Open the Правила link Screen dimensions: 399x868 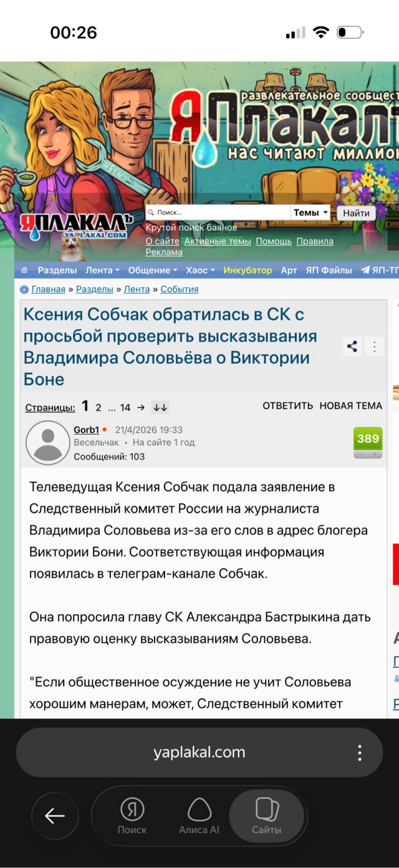315,241
